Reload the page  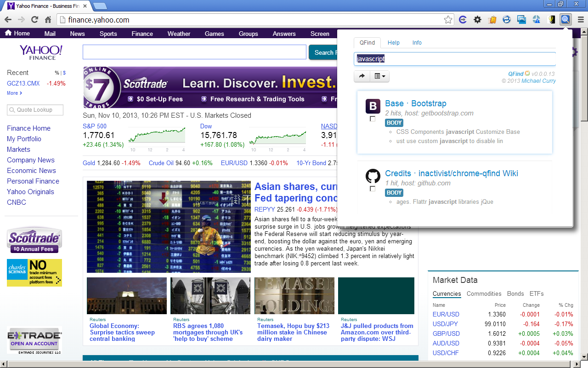tap(34, 20)
